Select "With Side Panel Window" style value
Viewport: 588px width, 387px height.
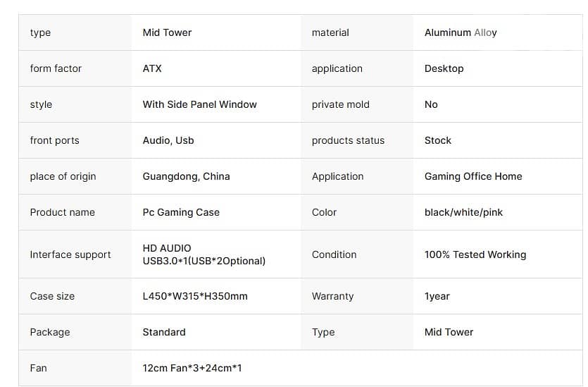[199, 104]
